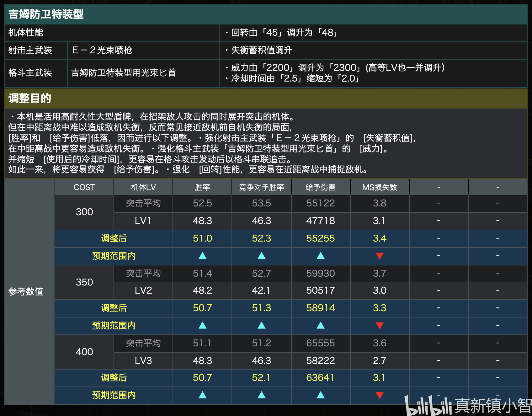Viewport: 532px width, 416px height.
Task: Click the adjusted damage value 55255
Action: 321,238
